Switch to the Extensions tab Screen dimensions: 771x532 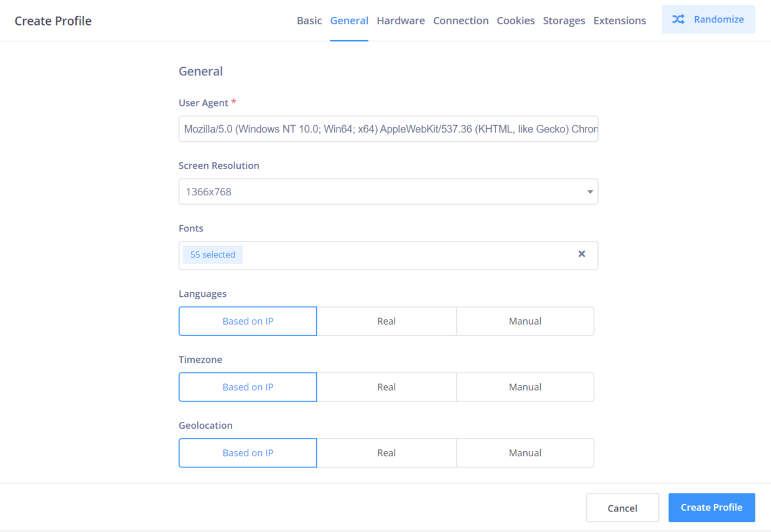click(x=619, y=21)
